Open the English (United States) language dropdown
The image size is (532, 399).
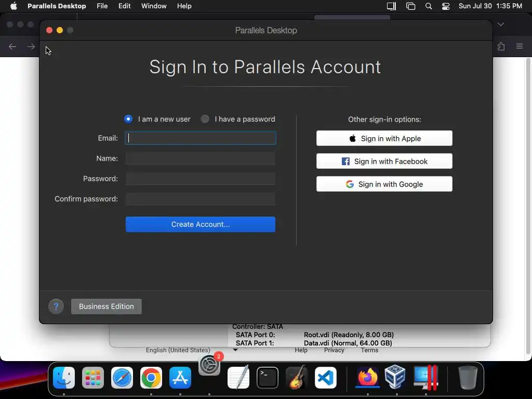192,350
